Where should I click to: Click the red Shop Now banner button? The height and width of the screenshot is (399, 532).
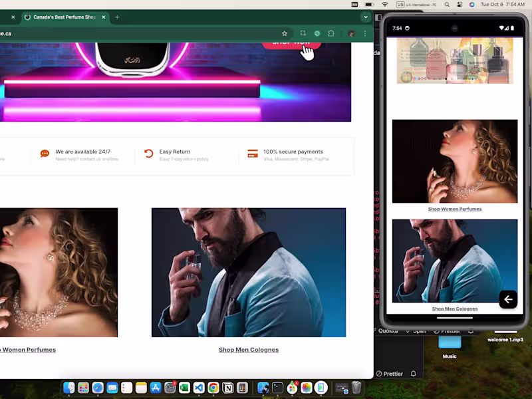click(291, 45)
